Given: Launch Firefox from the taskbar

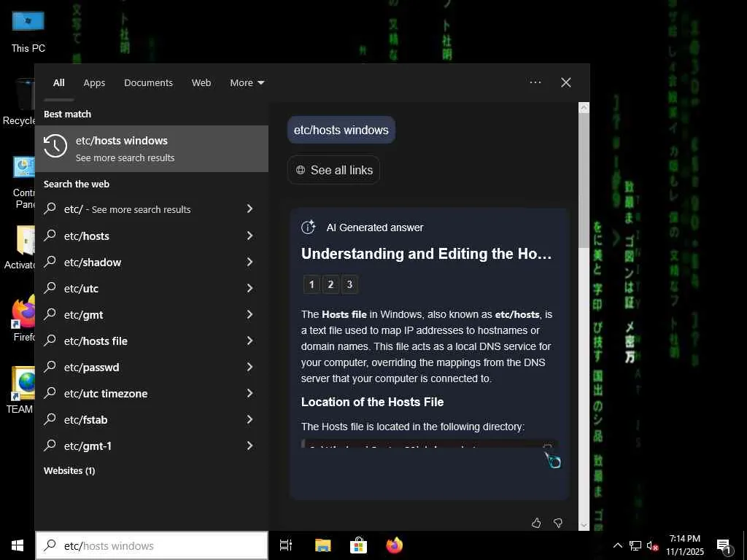Looking at the screenshot, I should [394, 545].
